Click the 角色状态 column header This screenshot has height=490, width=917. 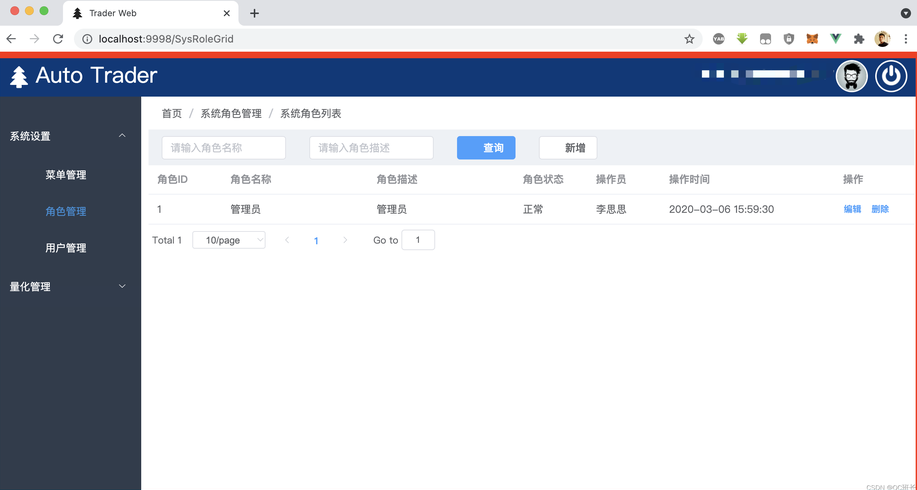tap(543, 180)
